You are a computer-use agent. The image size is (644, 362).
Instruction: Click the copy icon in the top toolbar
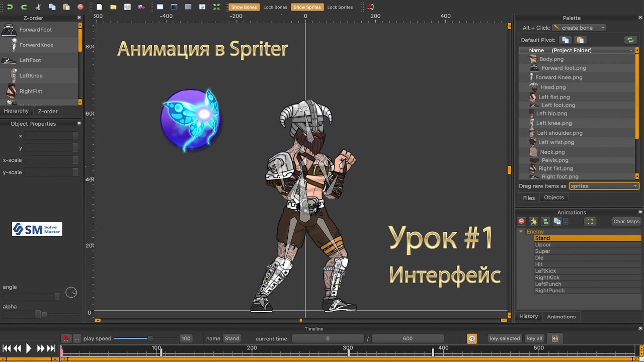tap(52, 7)
